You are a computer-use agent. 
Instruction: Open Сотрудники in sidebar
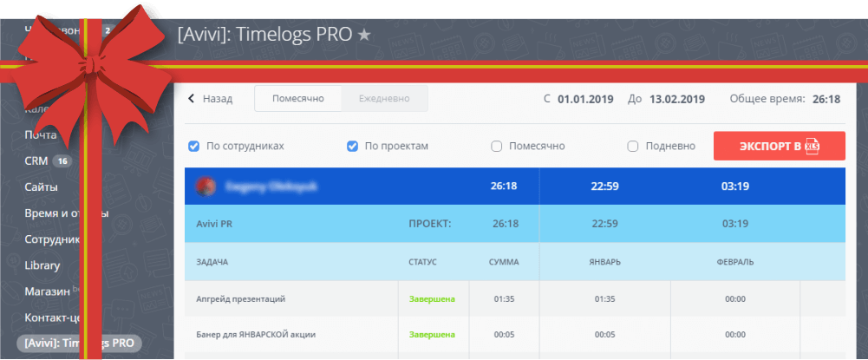point(54,239)
